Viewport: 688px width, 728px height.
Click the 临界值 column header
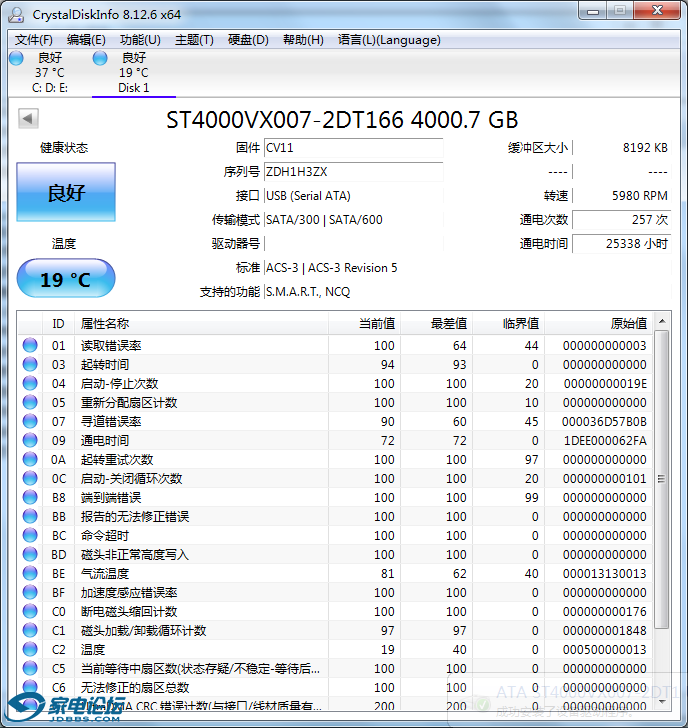click(509, 324)
